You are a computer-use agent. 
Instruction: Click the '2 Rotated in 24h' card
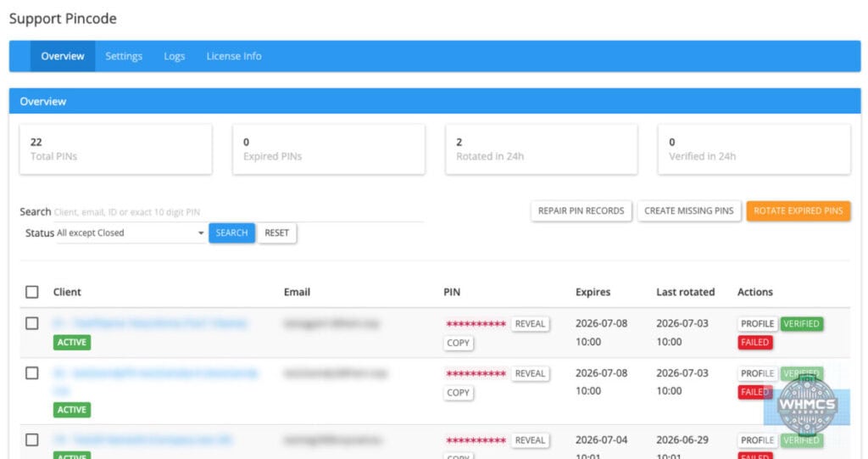click(x=542, y=149)
